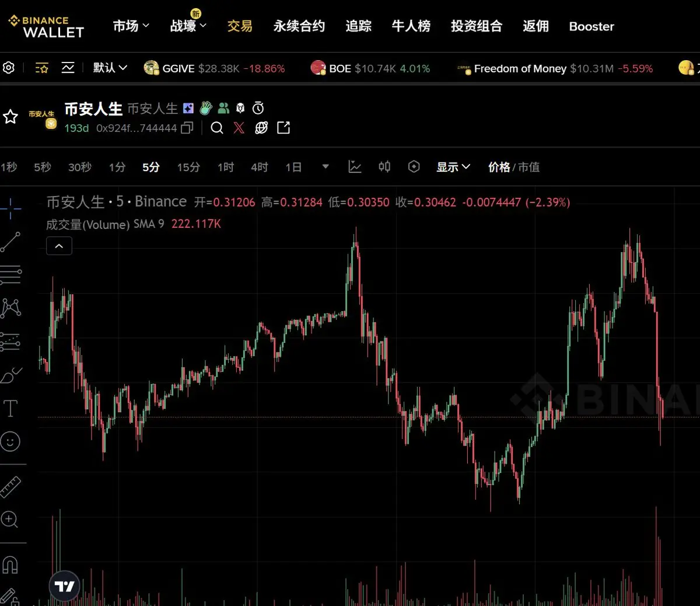The height and width of the screenshot is (606, 700).
Task: Select the 5秒 interval
Action: [x=43, y=167]
